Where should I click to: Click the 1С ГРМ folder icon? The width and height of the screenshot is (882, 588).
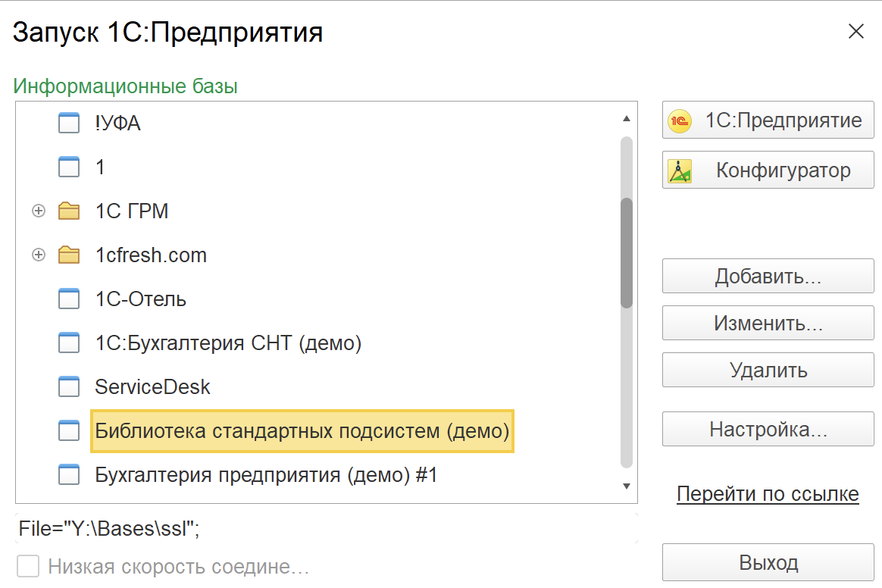69,211
